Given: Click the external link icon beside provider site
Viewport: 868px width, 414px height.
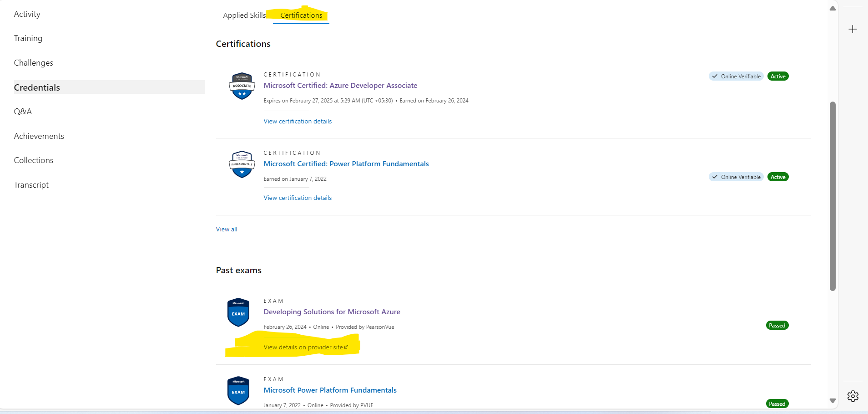Looking at the screenshot, I should tap(346, 347).
